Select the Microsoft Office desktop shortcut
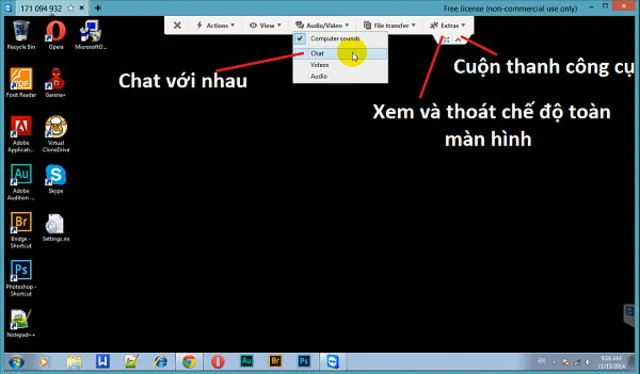This screenshot has width=640, height=374. click(90, 35)
